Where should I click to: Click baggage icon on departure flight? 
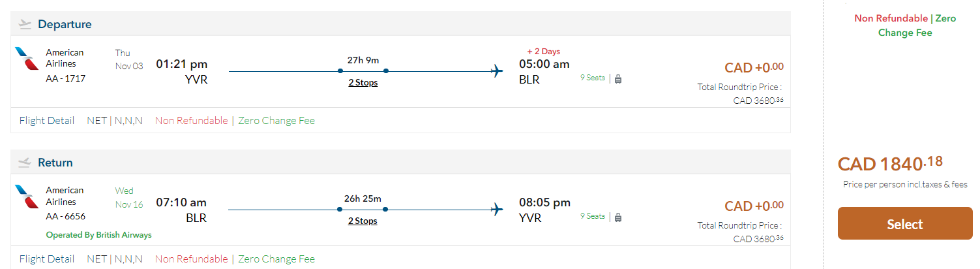(x=618, y=78)
